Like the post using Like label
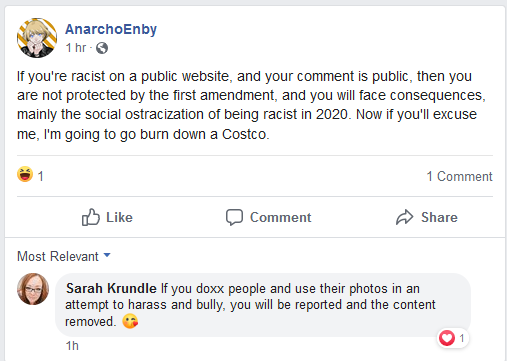The height and width of the screenshot is (361, 507). [x=119, y=217]
